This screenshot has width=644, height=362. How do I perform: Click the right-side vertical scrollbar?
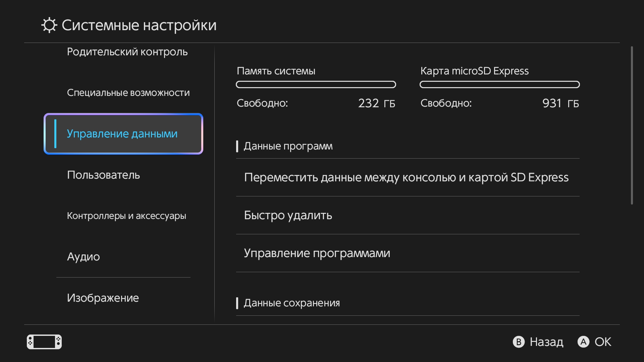[x=632, y=126]
